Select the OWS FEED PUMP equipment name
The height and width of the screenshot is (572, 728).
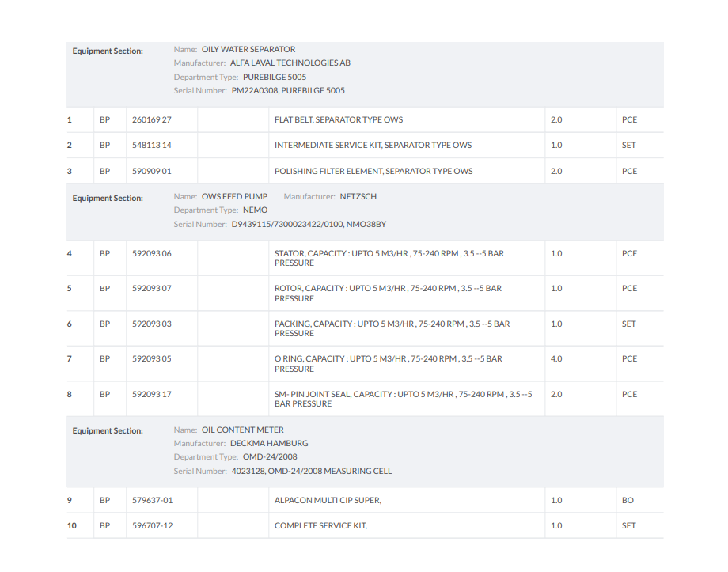pyautogui.click(x=234, y=196)
